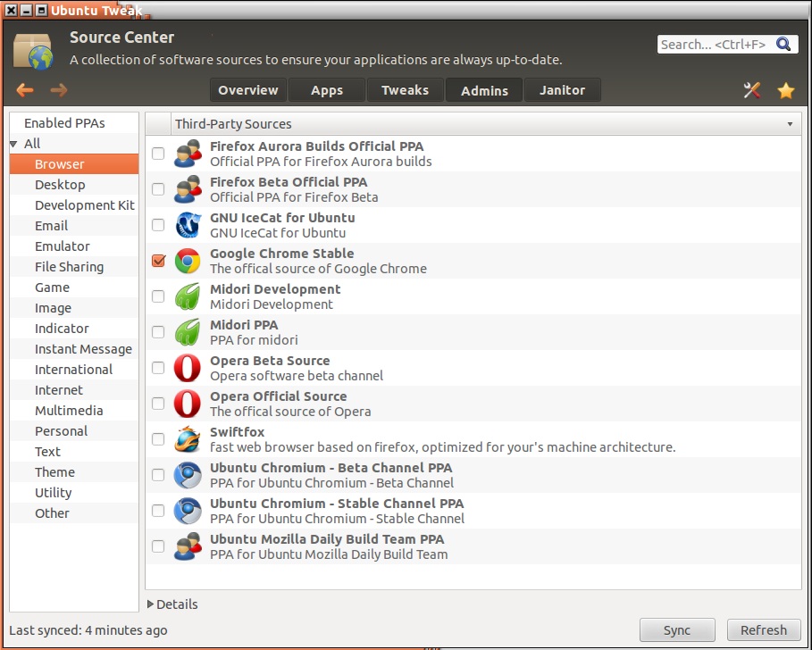812x650 pixels.
Task: Click the Refresh button
Action: click(764, 629)
